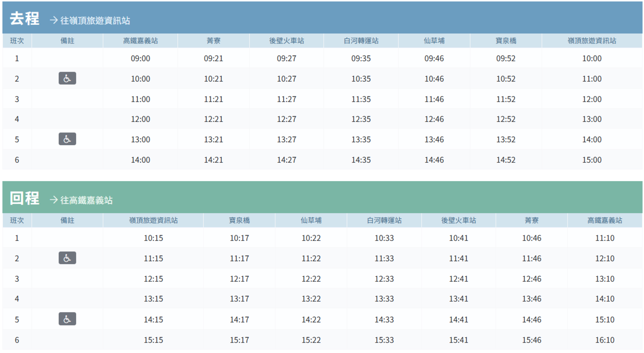This screenshot has height=353, width=644.
Task: Click 白河轉運站 column header in return table
Action: pyautogui.click(x=384, y=221)
